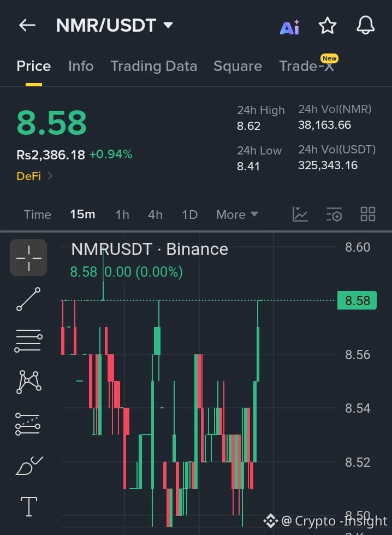392x535 pixels.
Task: Tap the back arrow icon
Action: [x=27, y=25]
